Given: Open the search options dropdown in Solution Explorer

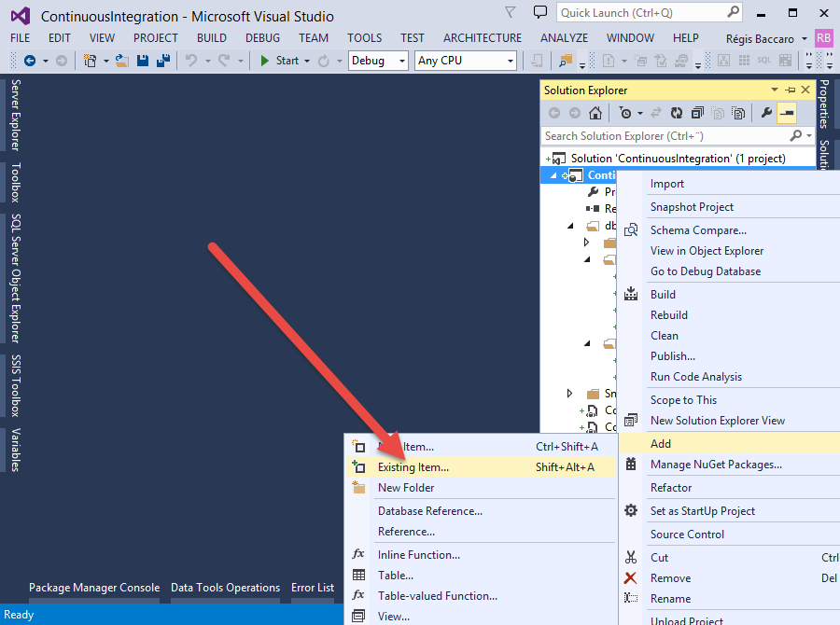Looking at the screenshot, I should pyautogui.click(x=809, y=136).
